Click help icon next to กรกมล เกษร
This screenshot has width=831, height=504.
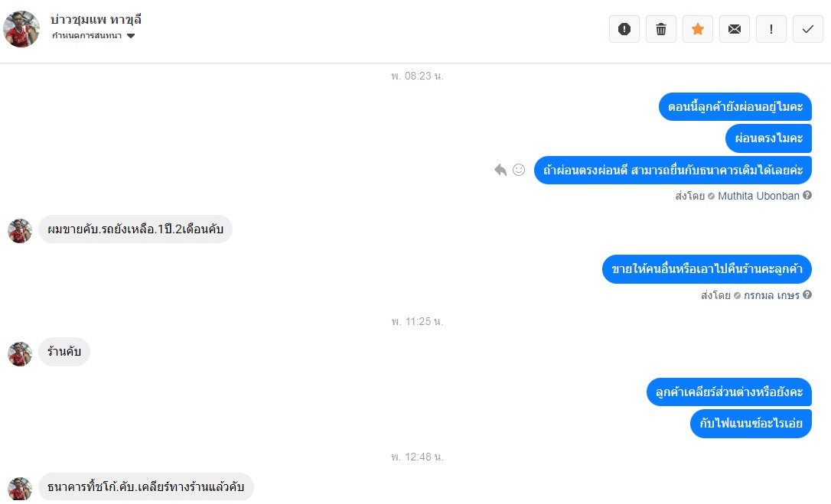(807, 294)
